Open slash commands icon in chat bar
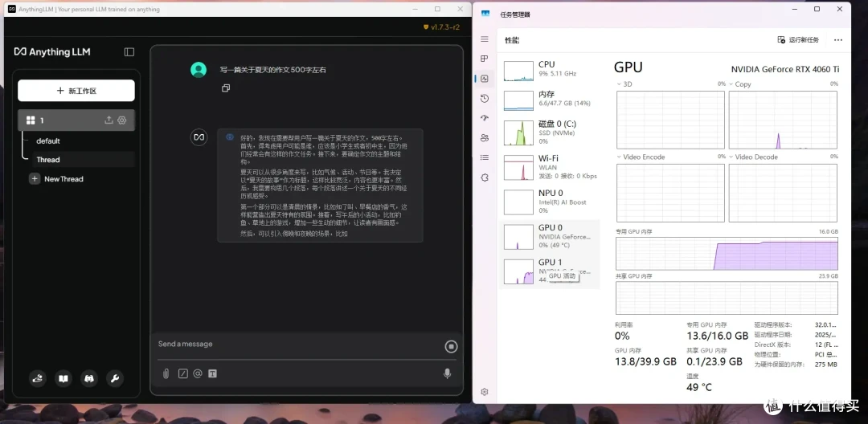 click(x=182, y=373)
